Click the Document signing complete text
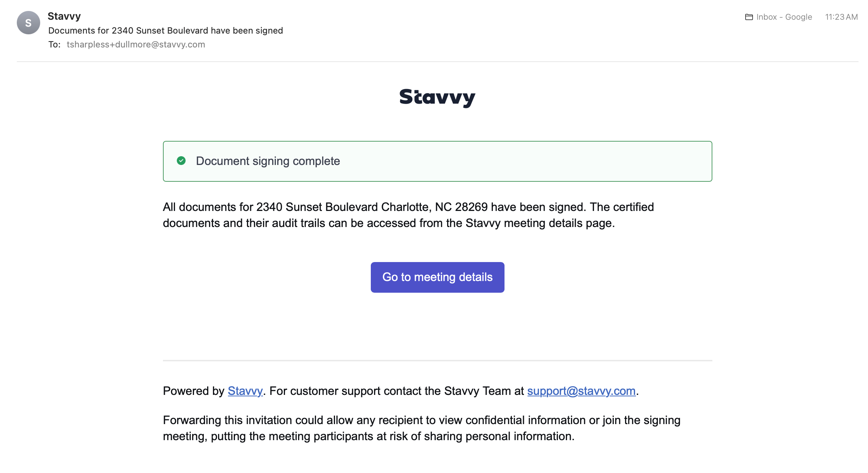Screen dimensions: 868x473 pos(268,161)
